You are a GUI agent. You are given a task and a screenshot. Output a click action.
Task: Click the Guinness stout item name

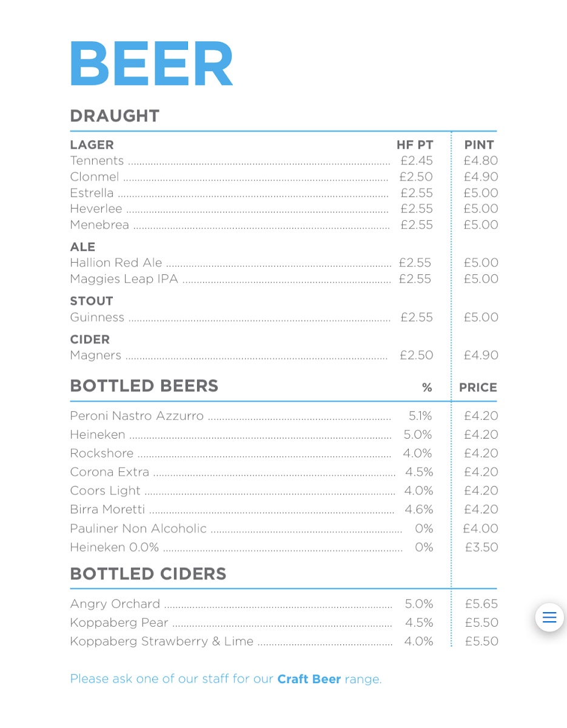click(97, 317)
